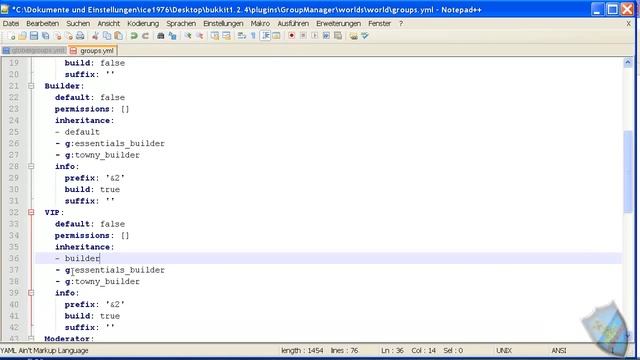
Task: Click '- g:essentials_builder' on line 26
Action: coord(110,143)
